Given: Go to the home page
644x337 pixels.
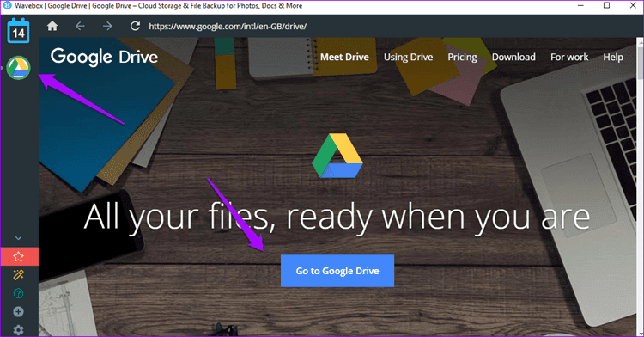Looking at the screenshot, I should tap(52, 27).
